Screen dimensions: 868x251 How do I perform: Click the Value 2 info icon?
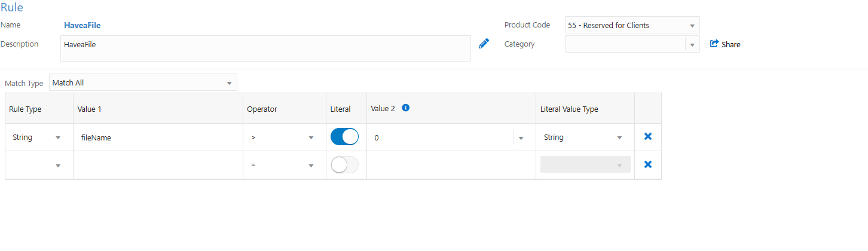tap(405, 108)
